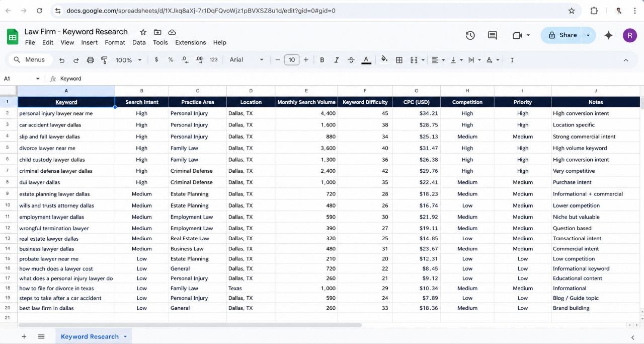Expand merge cells options arrow
The height and width of the screenshot is (344, 644).
click(x=423, y=60)
